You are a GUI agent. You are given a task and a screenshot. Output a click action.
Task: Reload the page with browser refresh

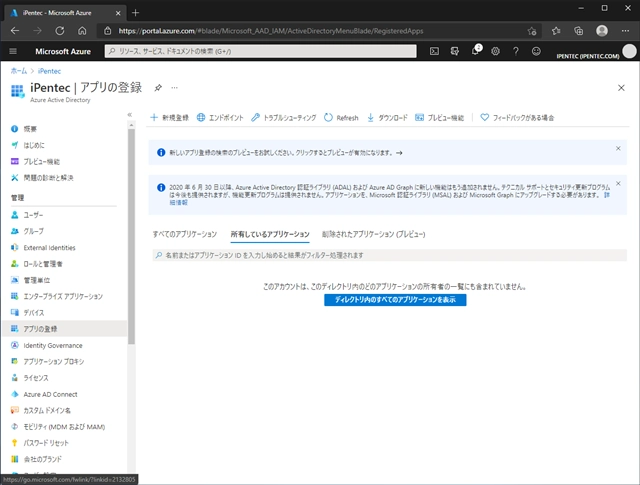point(60,31)
